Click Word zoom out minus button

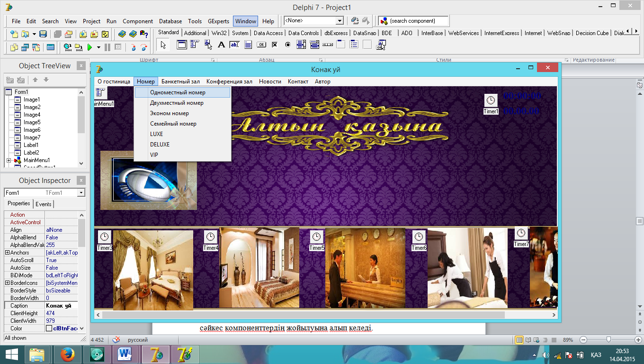(583, 340)
